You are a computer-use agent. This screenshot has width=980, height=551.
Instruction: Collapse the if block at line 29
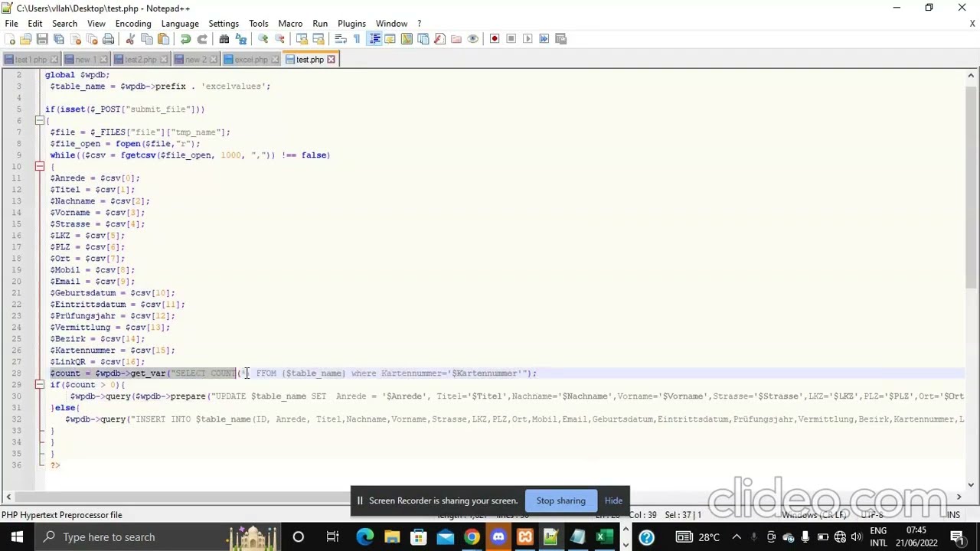pyautogui.click(x=40, y=385)
